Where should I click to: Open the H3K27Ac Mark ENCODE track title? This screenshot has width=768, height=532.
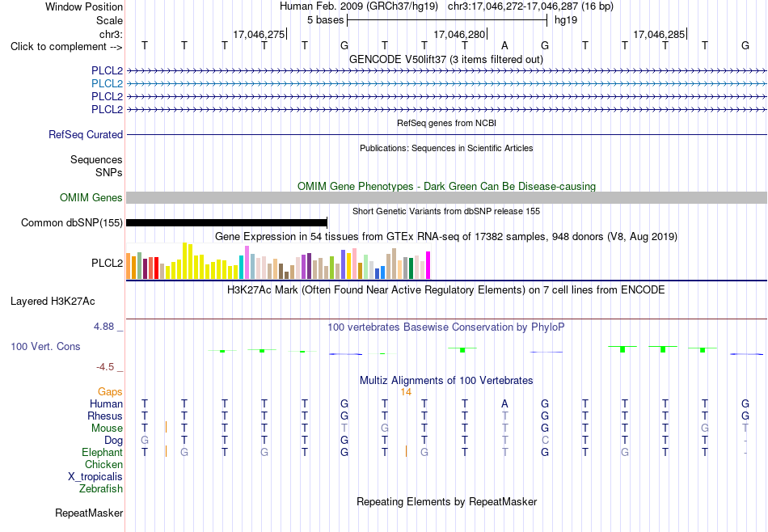click(446, 289)
